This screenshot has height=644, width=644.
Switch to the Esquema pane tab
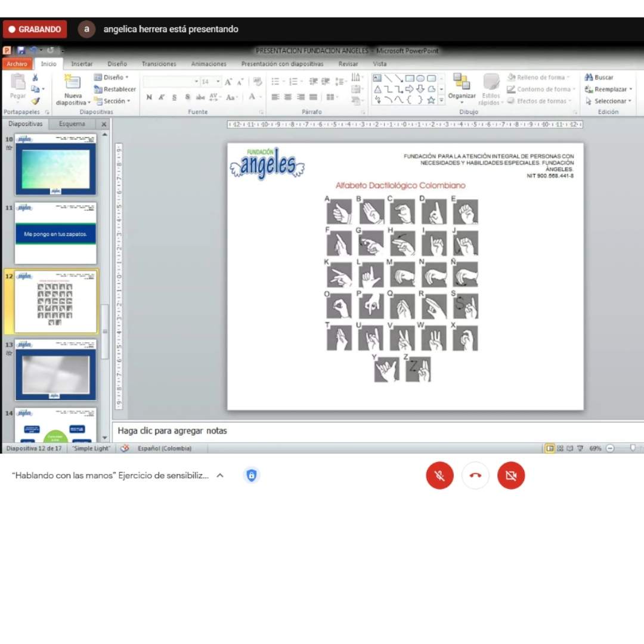pos(72,123)
